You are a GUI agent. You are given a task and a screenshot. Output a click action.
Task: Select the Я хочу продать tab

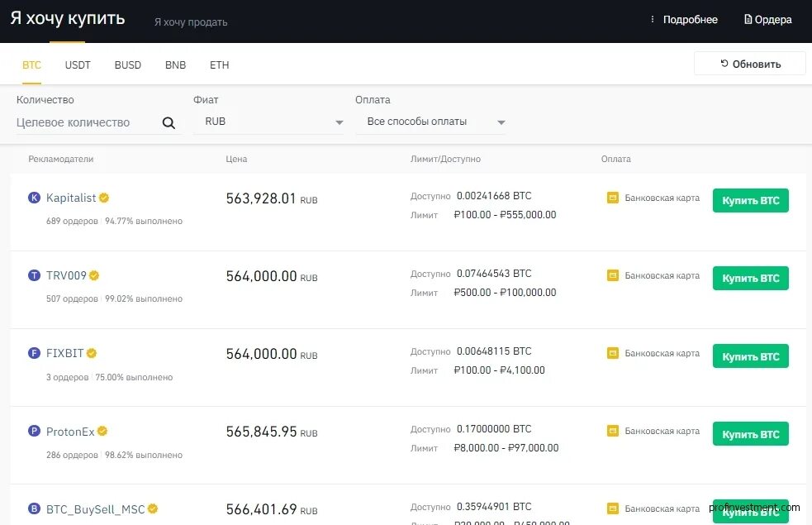tap(191, 21)
